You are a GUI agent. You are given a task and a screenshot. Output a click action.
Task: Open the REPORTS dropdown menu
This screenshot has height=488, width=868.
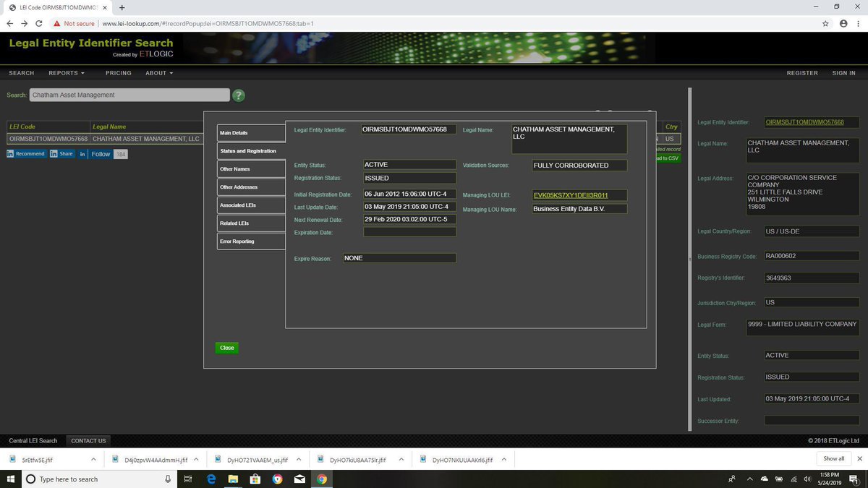[67, 73]
